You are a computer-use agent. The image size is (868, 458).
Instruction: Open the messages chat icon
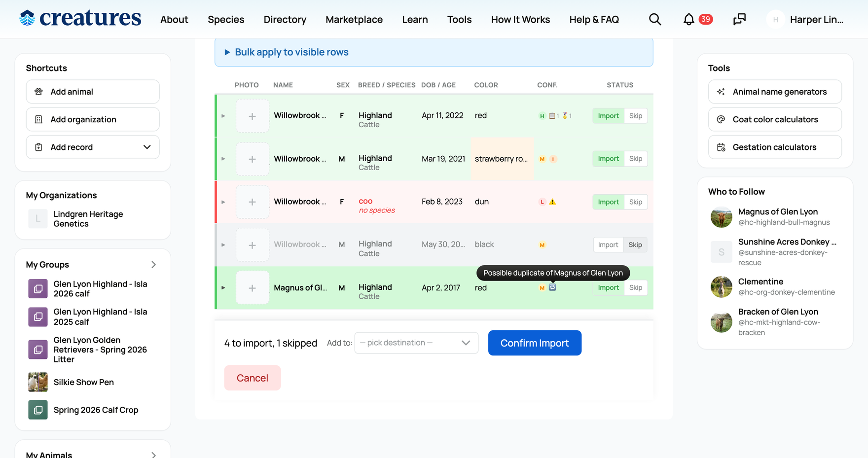[x=739, y=19]
